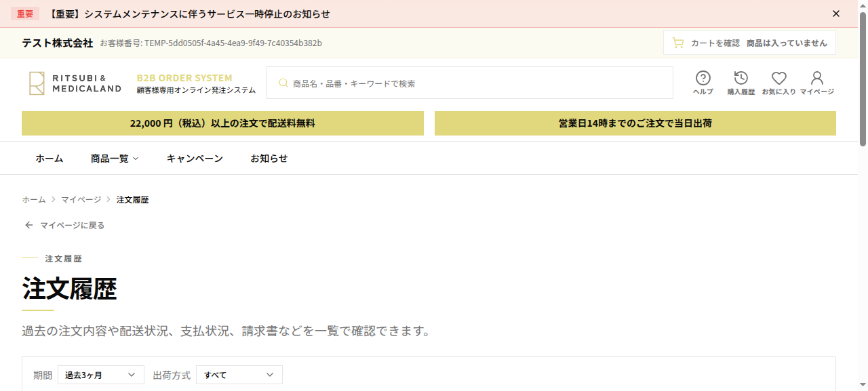This screenshot has height=391, width=868.
Task: Click the search magnifier icon
Action: [x=283, y=83]
